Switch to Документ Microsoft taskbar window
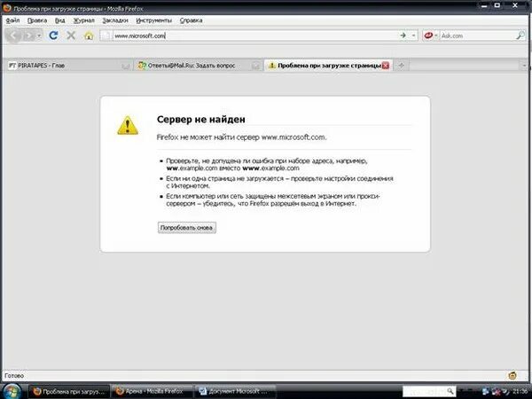The width and height of the screenshot is (532, 399). [236, 391]
